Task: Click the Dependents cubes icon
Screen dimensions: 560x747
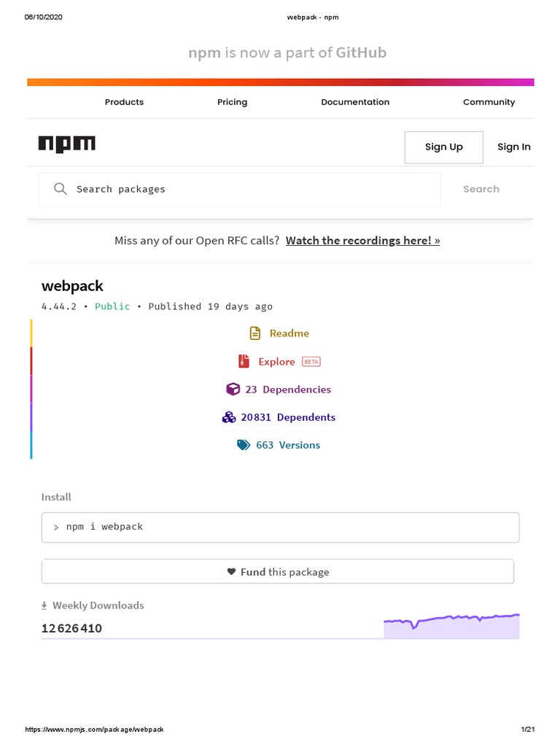Action: [229, 417]
